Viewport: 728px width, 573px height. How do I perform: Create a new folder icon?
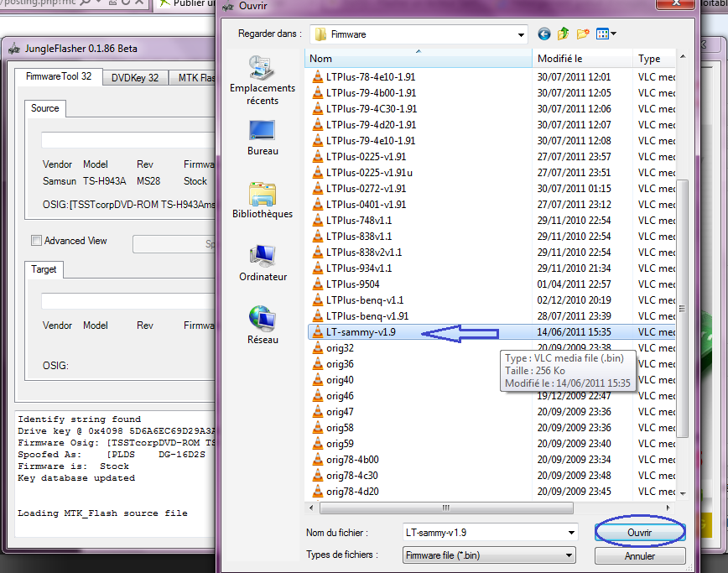pos(583,34)
